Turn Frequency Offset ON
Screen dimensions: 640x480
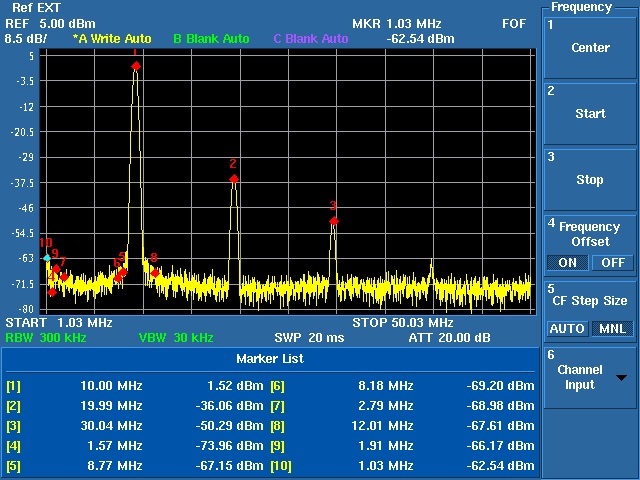567,263
